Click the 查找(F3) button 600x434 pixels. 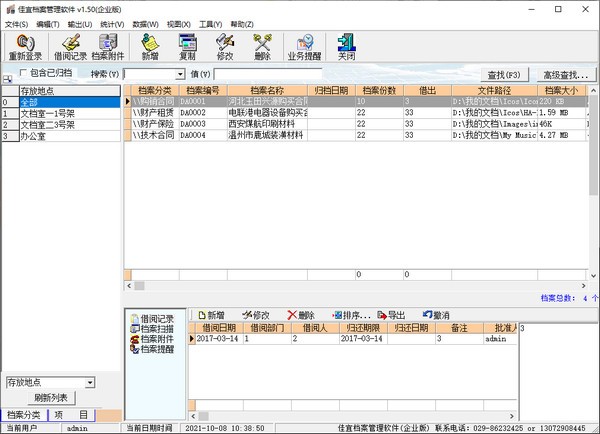(x=504, y=75)
